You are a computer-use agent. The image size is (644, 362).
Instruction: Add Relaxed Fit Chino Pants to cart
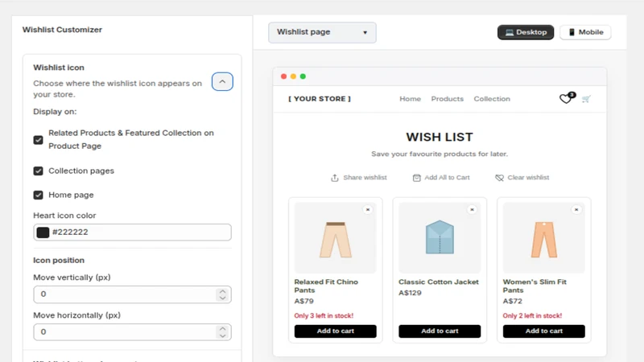point(335,331)
